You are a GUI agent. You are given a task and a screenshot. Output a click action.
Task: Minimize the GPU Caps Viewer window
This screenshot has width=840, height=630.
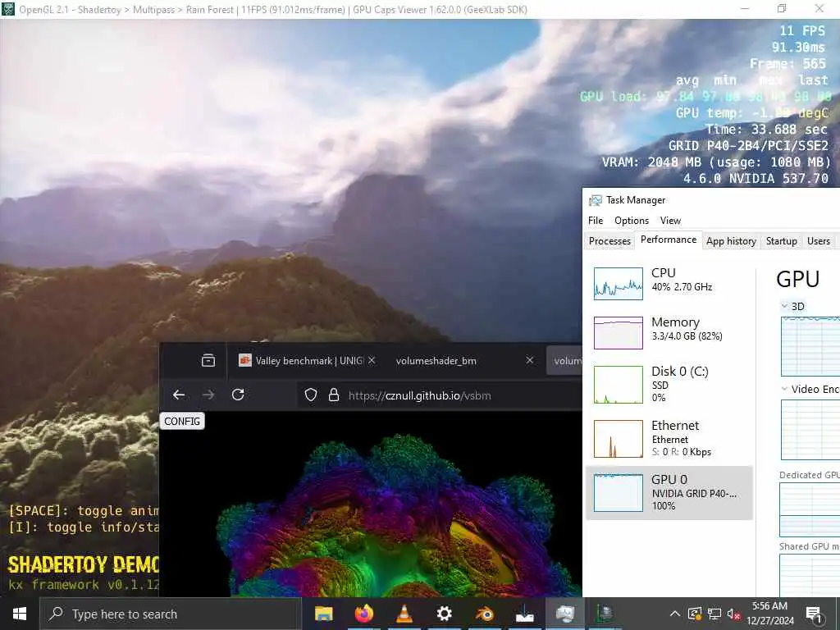tap(745, 8)
